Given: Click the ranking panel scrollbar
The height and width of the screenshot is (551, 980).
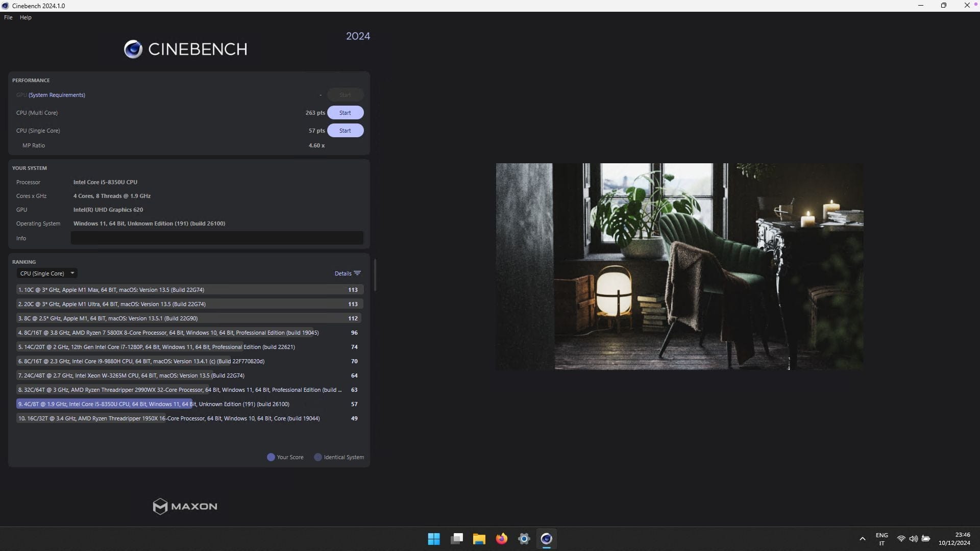Looking at the screenshot, I should pos(375,275).
